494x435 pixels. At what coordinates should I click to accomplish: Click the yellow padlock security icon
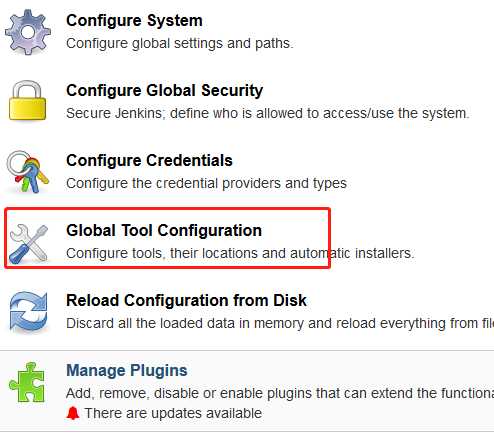pyautogui.click(x=27, y=100)
